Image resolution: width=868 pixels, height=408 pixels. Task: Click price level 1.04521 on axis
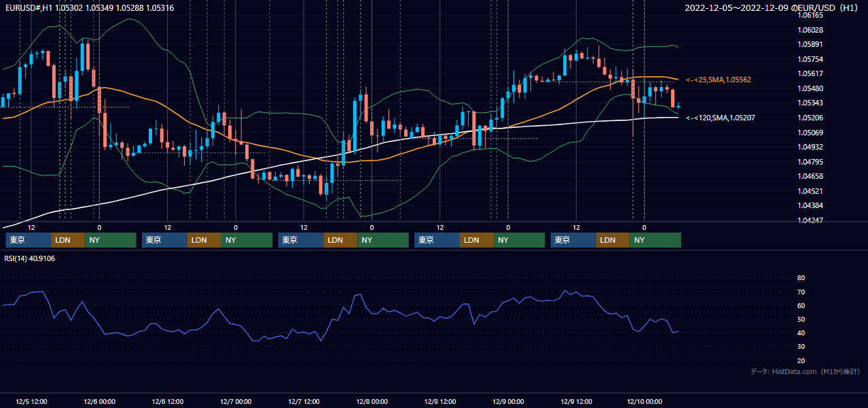[810, 191]
